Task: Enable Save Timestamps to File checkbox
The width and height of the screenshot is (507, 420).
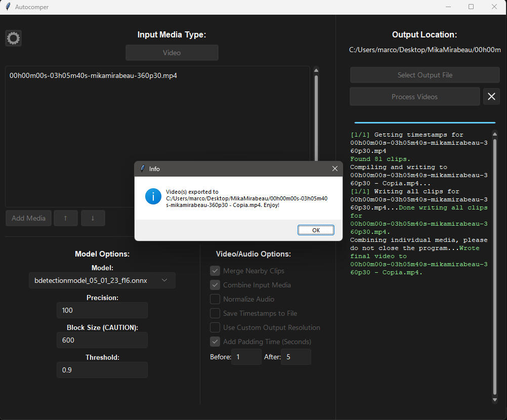Action: click(x=215, y=313)
